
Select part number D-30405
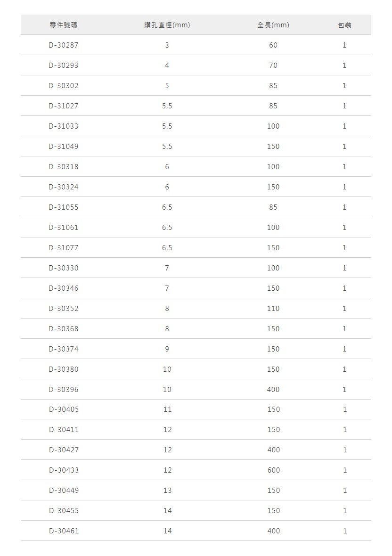pos(64,409)
